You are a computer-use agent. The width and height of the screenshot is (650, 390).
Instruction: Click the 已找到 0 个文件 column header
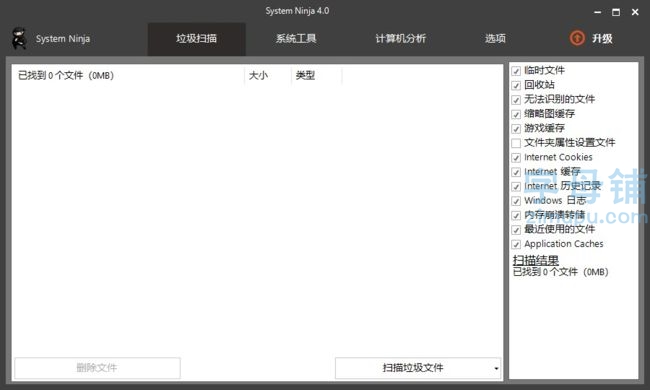128,75
